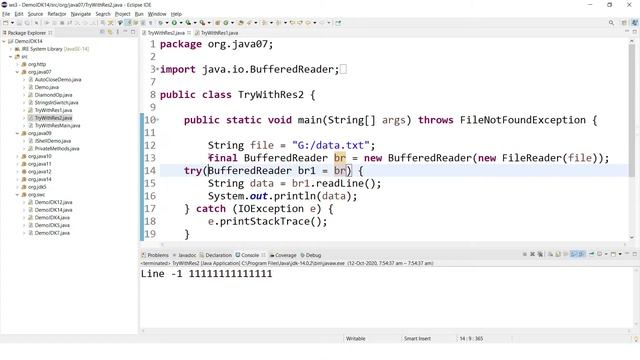
Task: Expand the org.http package node
Action: (x=18, y=64)
